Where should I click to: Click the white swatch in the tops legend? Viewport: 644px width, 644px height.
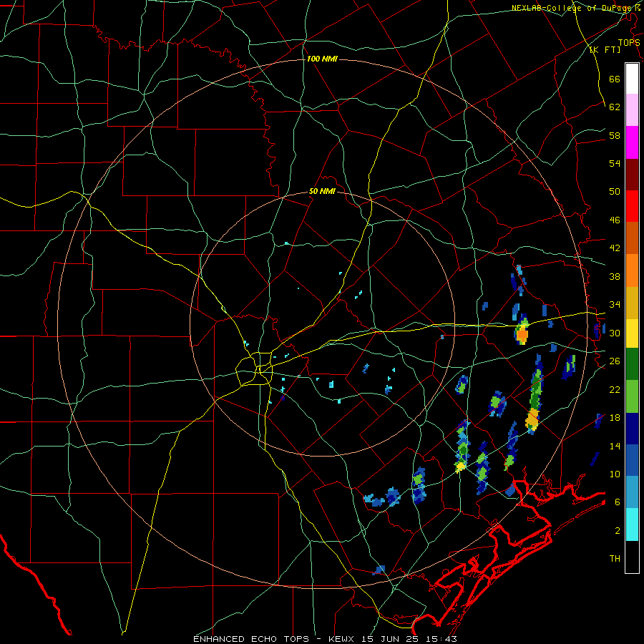click(632, 79)
